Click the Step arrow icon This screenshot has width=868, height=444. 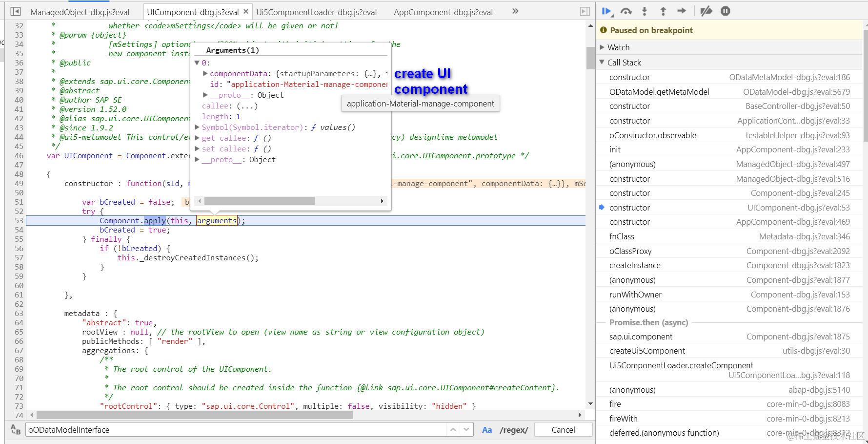point(682,11)
